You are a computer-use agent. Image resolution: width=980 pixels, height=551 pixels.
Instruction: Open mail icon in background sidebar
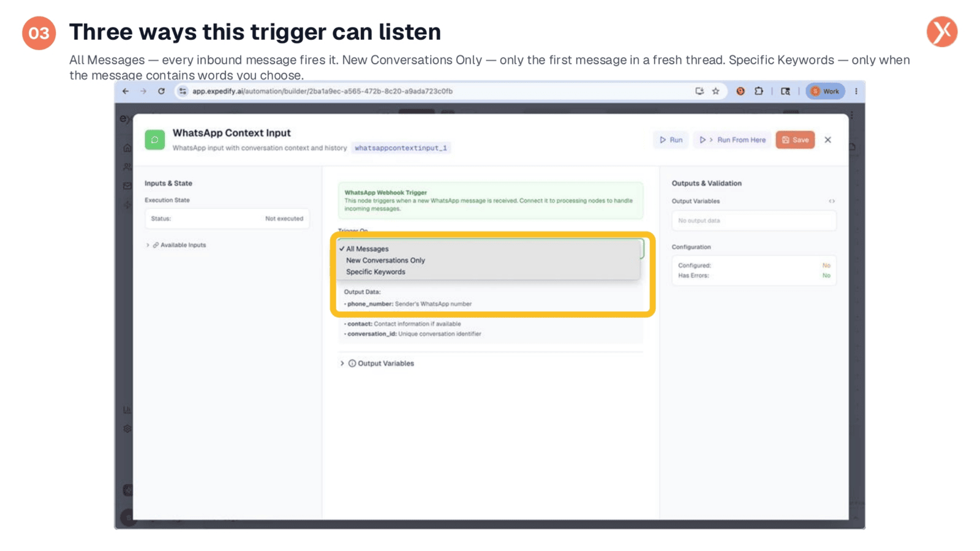127,186
